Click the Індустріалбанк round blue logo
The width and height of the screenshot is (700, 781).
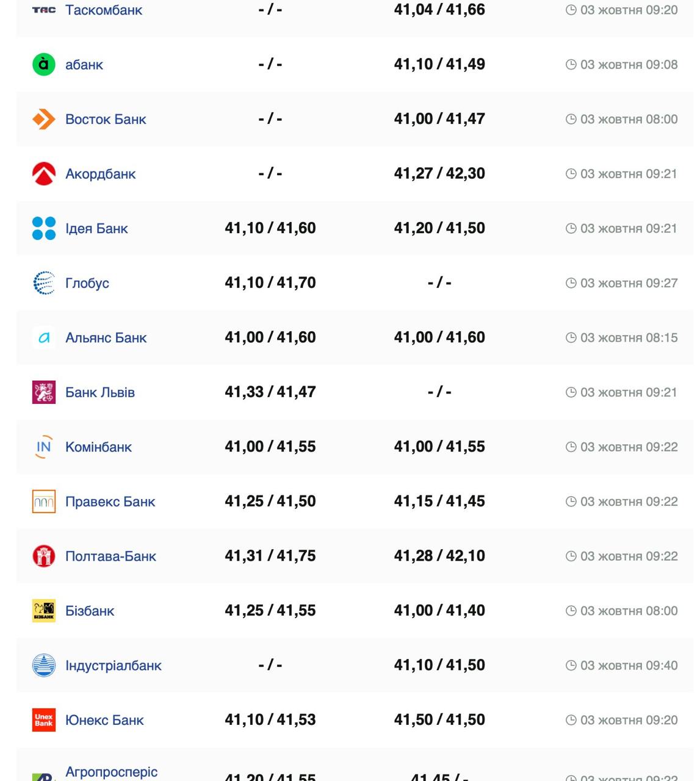click(43, 665)
